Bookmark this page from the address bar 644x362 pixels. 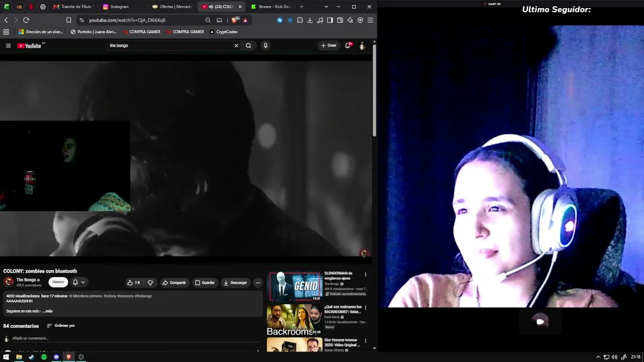coord(69,20)
